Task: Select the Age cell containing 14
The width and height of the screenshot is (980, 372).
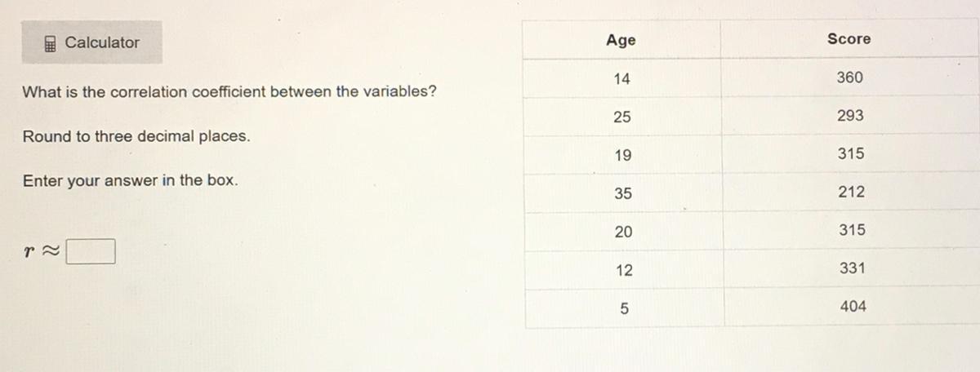Action: (621, 79)
